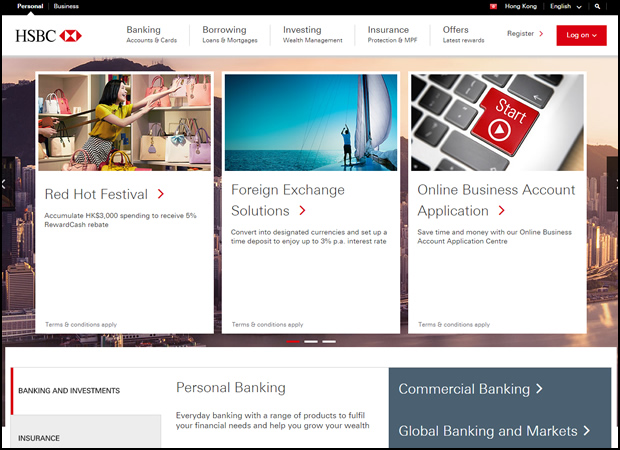Open the Banking Accounts & Cards menu
620x450 pixels.
(x=151, y=34)
